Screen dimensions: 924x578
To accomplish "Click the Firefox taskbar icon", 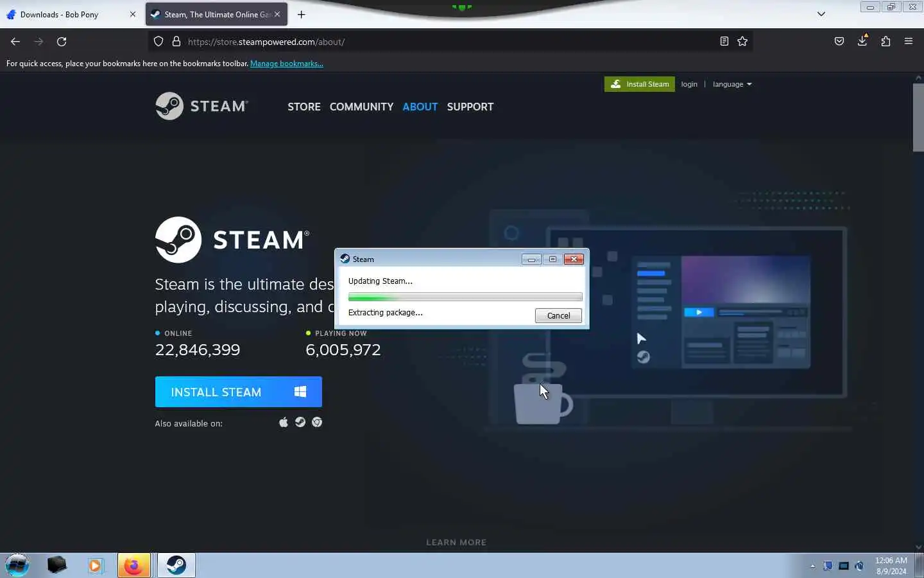I will [134, 565].
